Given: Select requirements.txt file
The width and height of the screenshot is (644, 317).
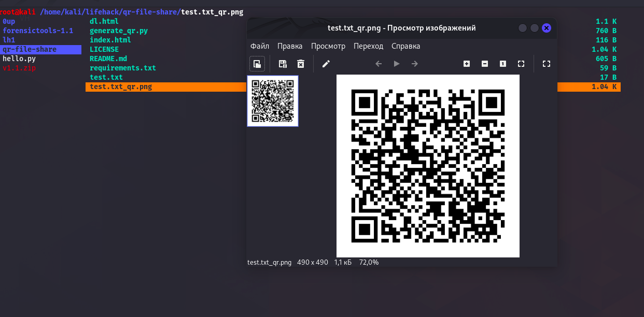Looking at the screenshot, I should coord(123,68).
